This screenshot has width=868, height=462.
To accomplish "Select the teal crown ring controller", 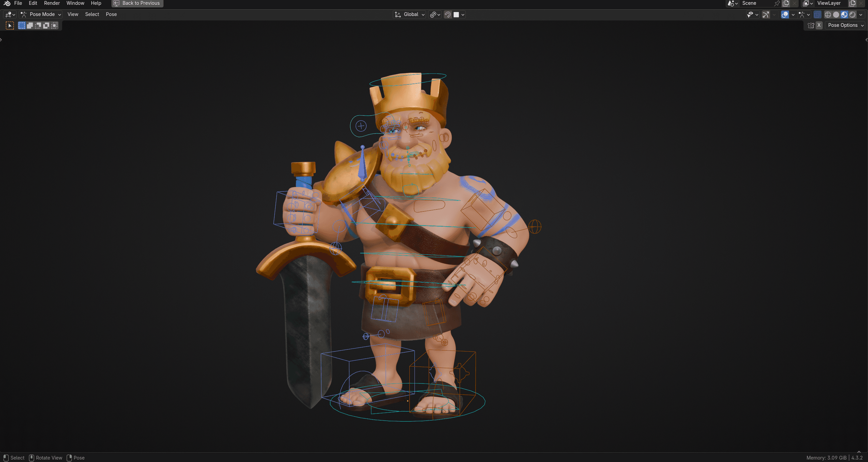I will 408,79.
